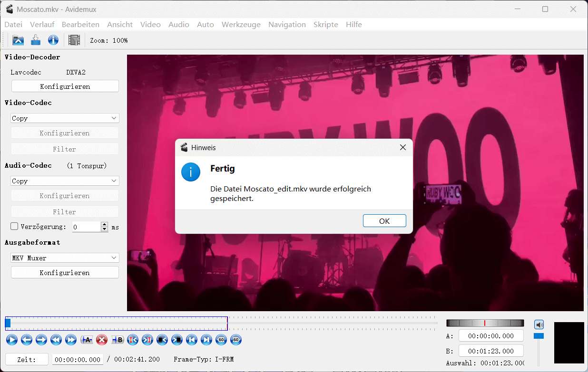
Task: Close the Hinweis dialog with X
Action: (x=403, y=147)
